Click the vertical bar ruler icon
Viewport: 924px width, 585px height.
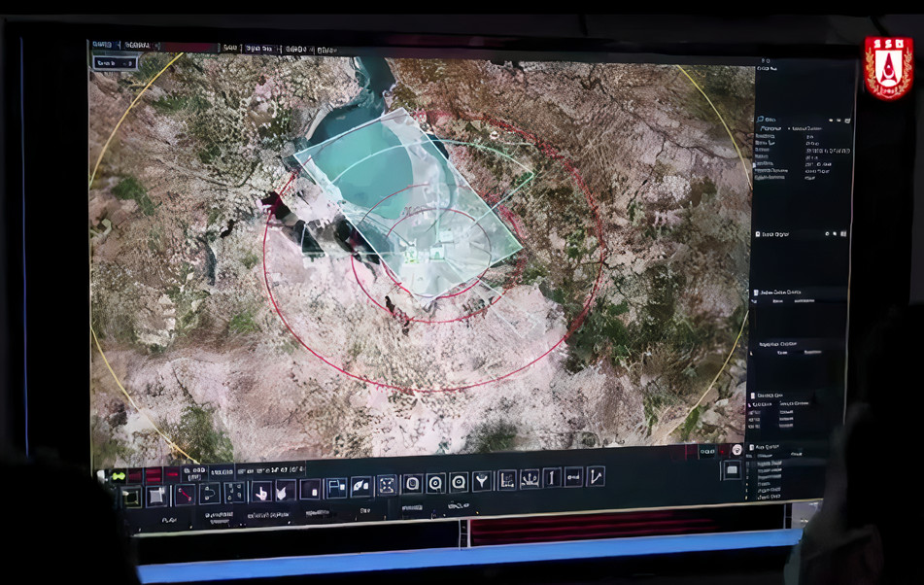552,477
